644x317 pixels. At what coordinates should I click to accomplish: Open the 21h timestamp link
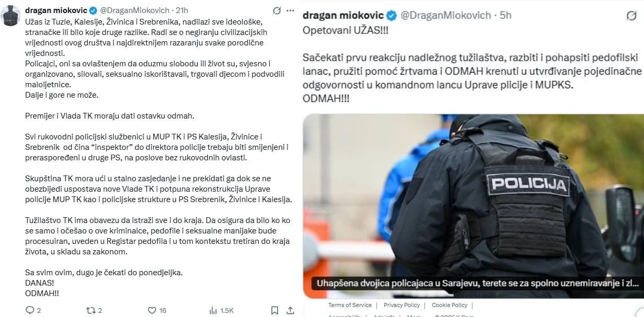coord(182,10)
